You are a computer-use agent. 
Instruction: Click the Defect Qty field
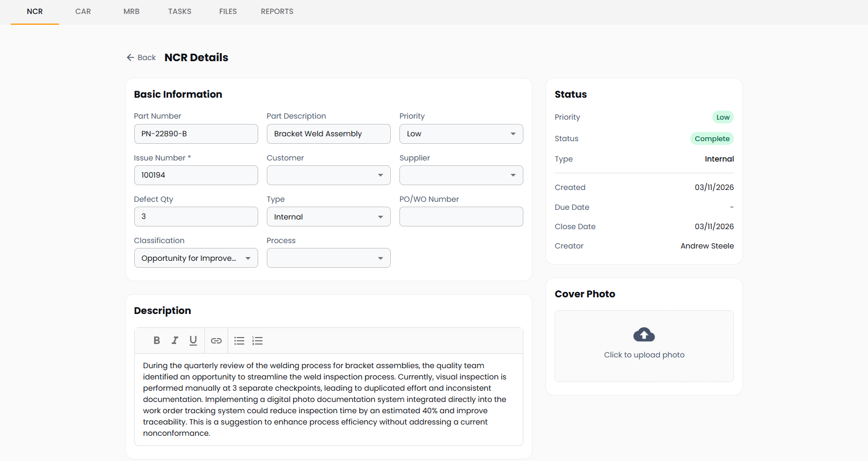pyautogui.click(x=195, y=217)
